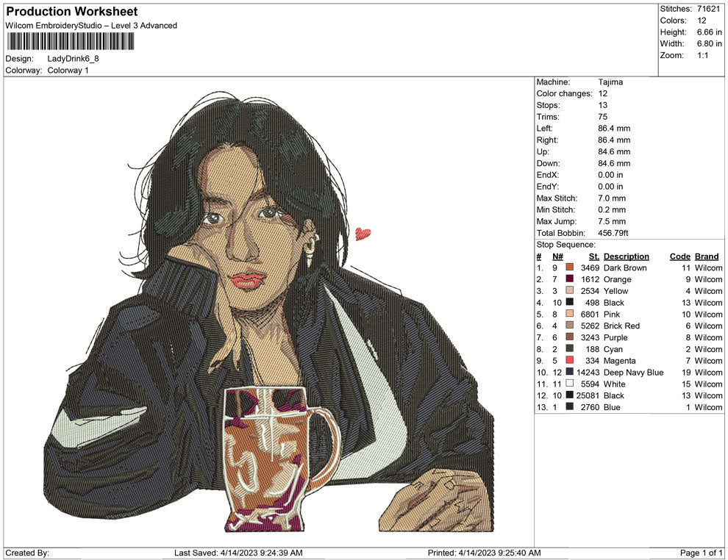Click the Pink thread swatch in stop 5

click(570, 314)
